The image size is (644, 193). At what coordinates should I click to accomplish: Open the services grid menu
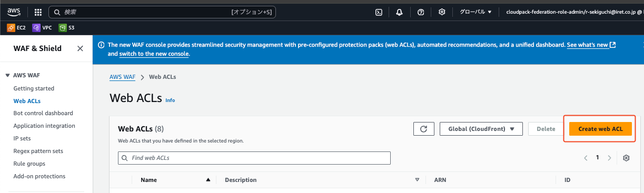(x=38, y=12)
